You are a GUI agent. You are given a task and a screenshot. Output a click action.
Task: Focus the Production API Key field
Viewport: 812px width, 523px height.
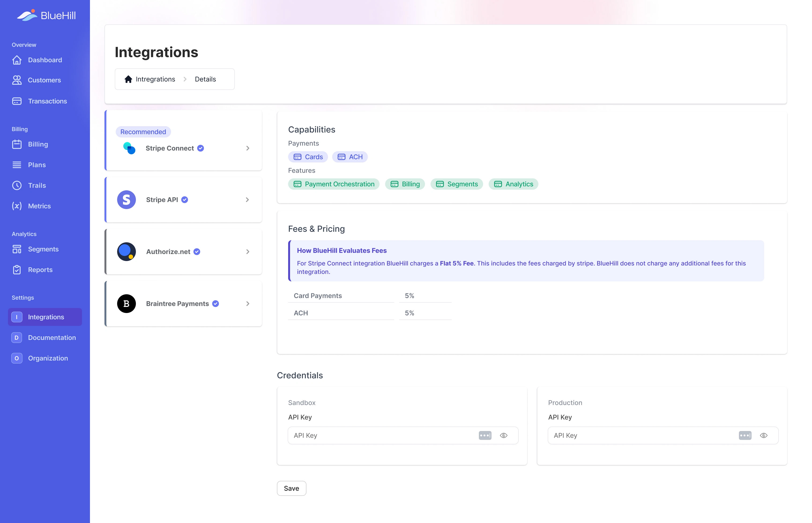click(663, 435)
